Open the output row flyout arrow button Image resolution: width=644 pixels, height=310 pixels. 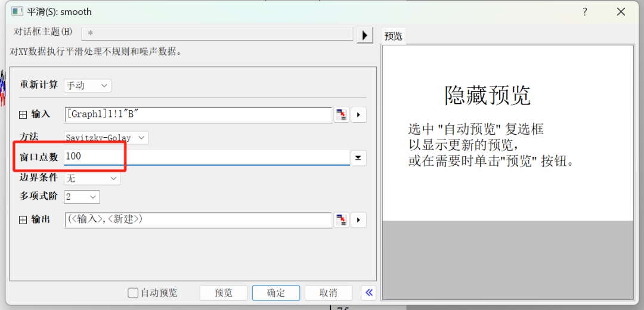tap(358, 220)
